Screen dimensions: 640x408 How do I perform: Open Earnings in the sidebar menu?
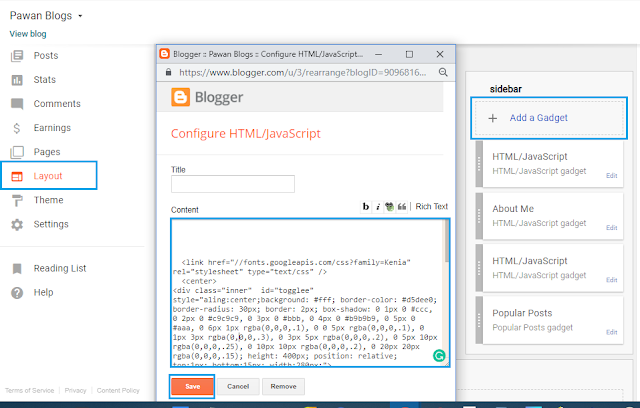coord(52,128)
